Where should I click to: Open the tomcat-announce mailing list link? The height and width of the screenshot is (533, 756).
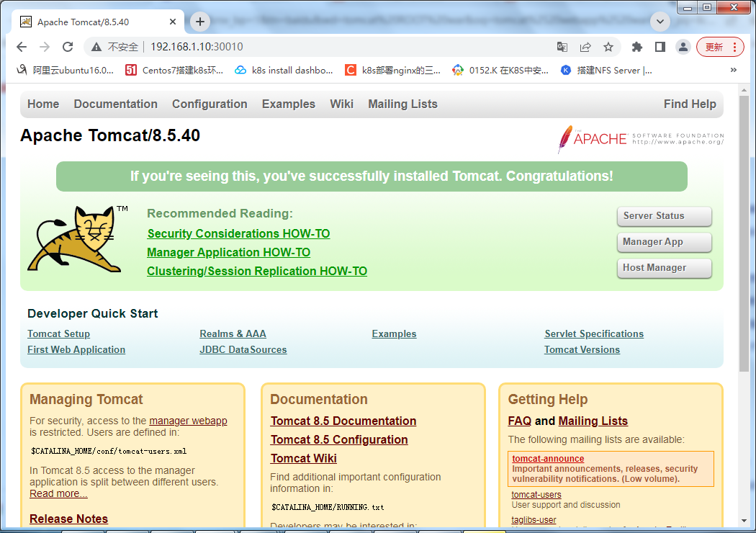[548, 458]
